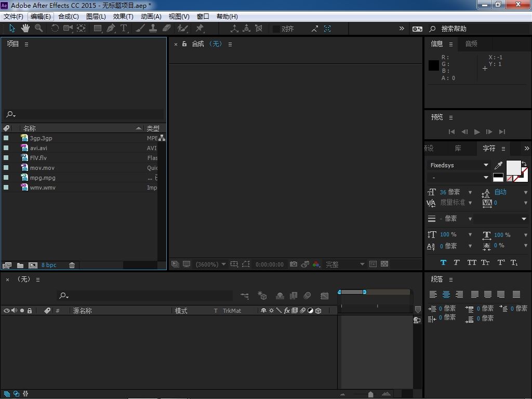This screenshot has width=532, height=399.
Task: Select the Rotation tool
Action: click(55, 29)
